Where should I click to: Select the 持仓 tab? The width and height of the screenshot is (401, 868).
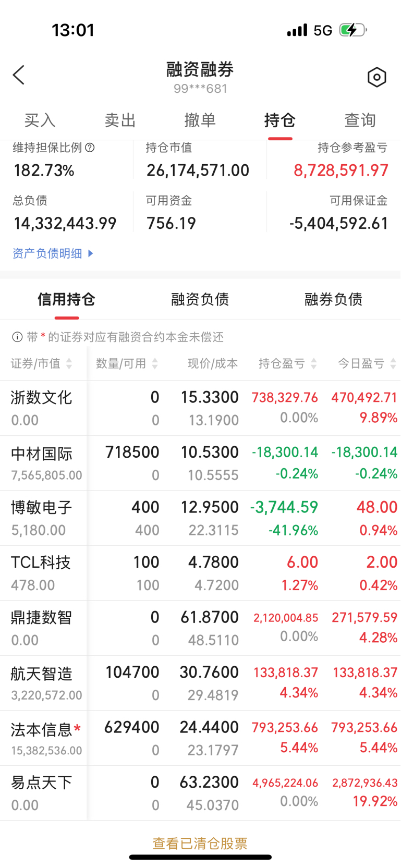[x=280, y=120]
